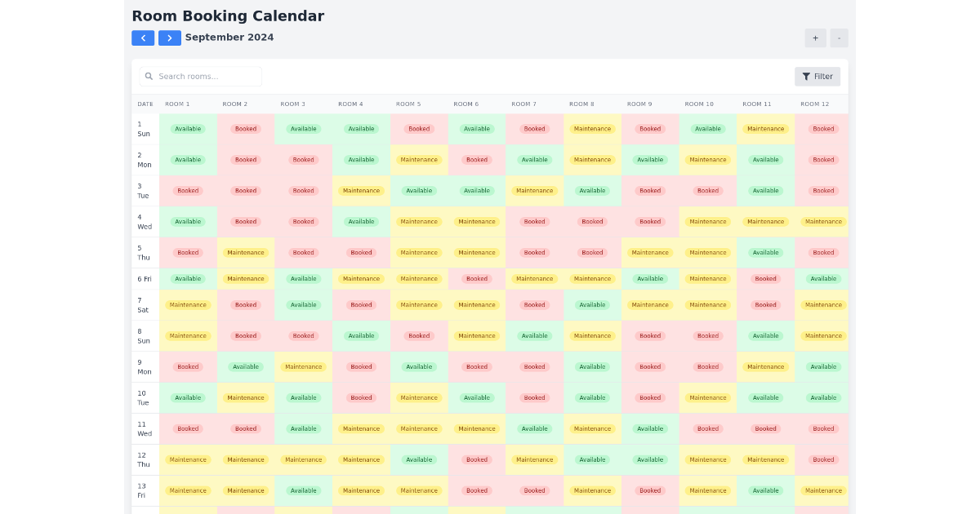Click the Filter button
Screen dimensions: 980x514
coord(817,76)
